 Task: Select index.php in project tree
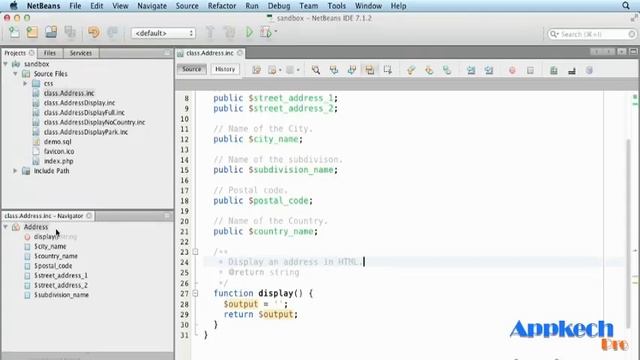pos(59,161)
